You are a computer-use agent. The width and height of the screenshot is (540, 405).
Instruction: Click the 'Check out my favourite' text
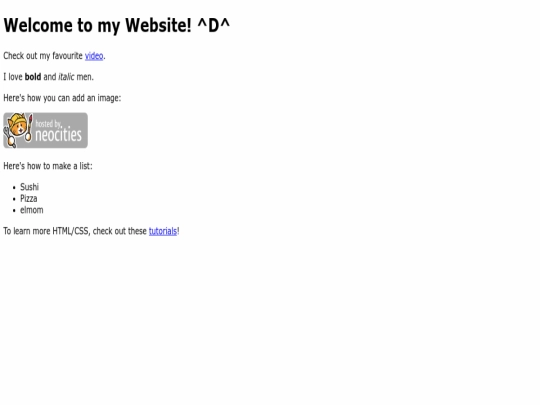pyautogui.click(x=43, y=56)
